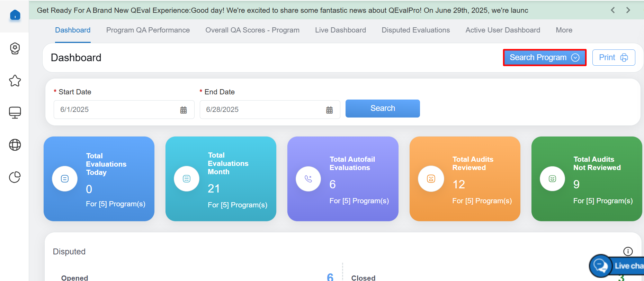This screenshot has width=644, height=281.
Task: Click the home icon in the sidebar
Action: pos(15,15)
